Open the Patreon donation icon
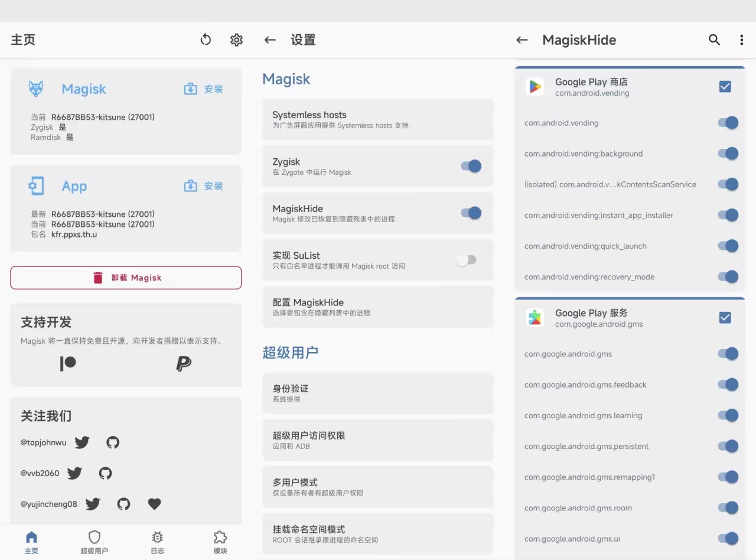 (68, 363)
